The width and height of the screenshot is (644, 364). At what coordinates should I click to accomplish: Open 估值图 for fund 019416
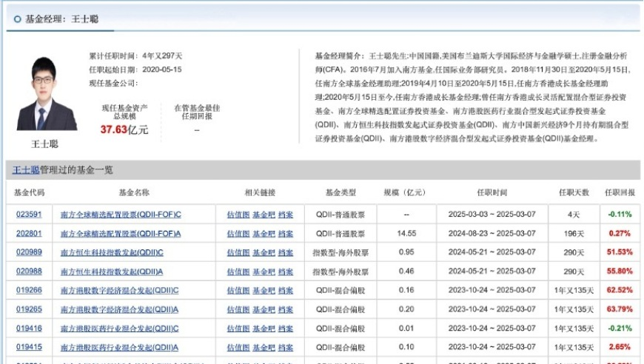(238, 328)
